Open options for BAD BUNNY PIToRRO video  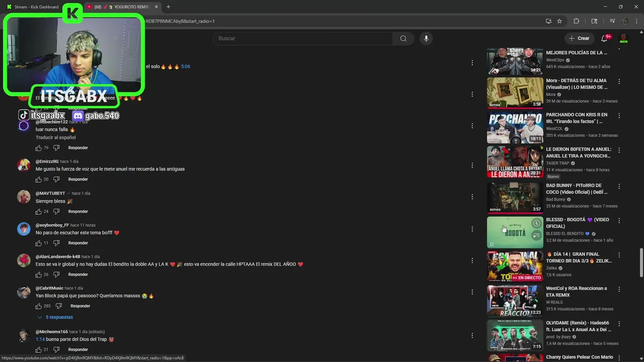619,187
